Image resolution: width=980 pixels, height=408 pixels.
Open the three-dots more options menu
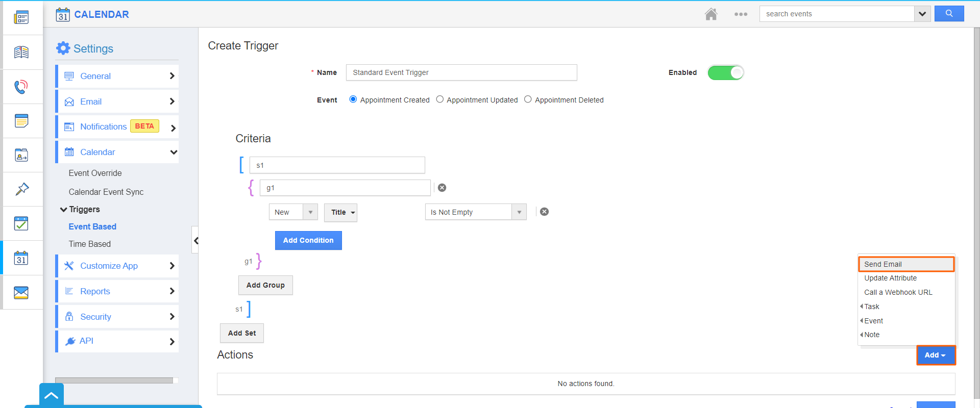point(741,14)
